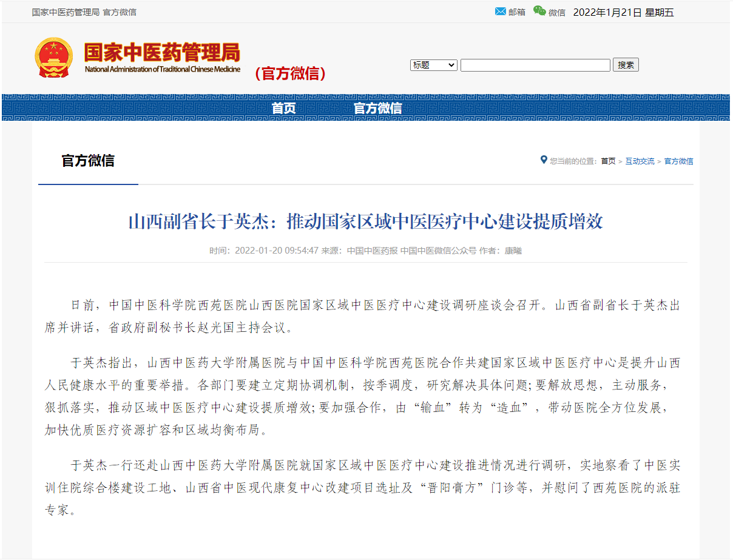Image resolution: width=733 pixels, height=560 pixels.
Task: Focus the search text input box
Action: click(535, 65)
